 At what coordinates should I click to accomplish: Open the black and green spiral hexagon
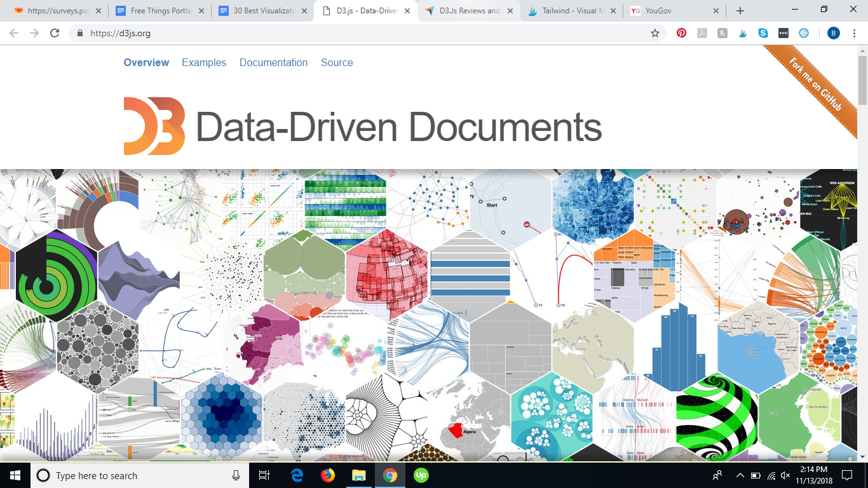click(717, 416)
